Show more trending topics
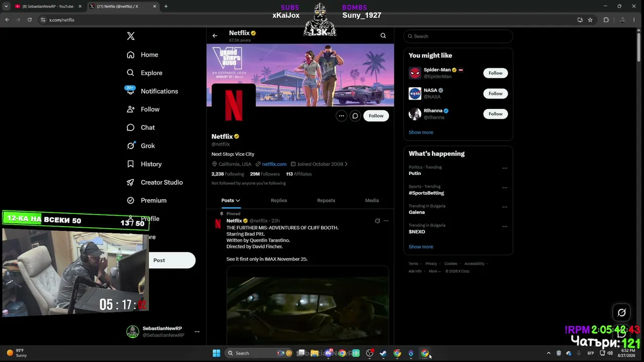 click(x=421, y=247)
